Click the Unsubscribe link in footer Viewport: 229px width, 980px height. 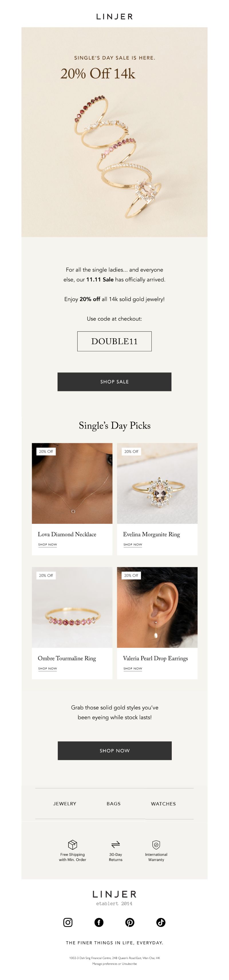129,964
